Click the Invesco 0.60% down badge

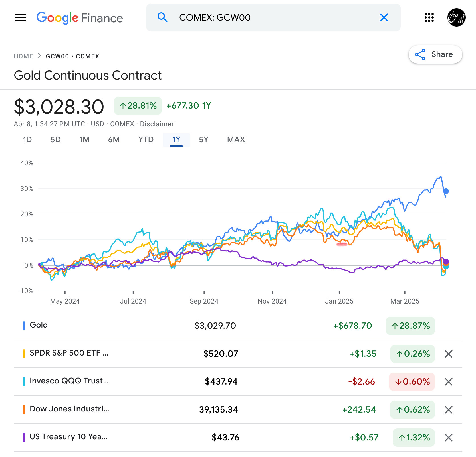[x=412, y=382]
